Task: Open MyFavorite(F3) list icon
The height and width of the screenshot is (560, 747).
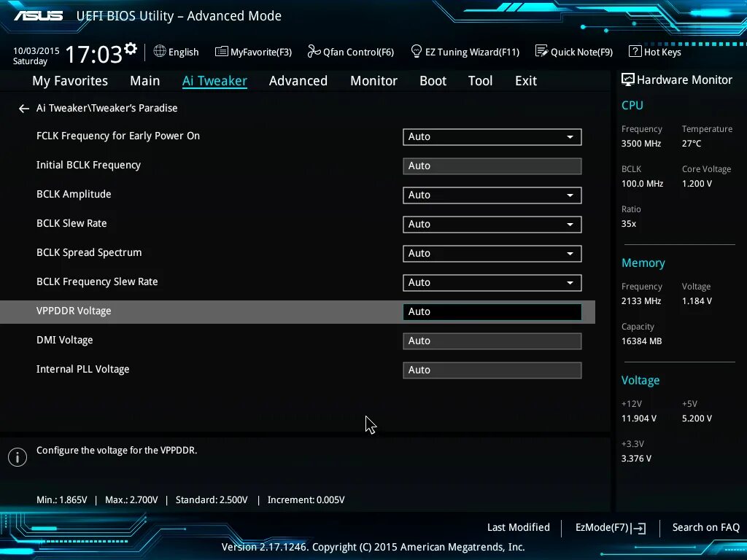Action: coord(222,52)
